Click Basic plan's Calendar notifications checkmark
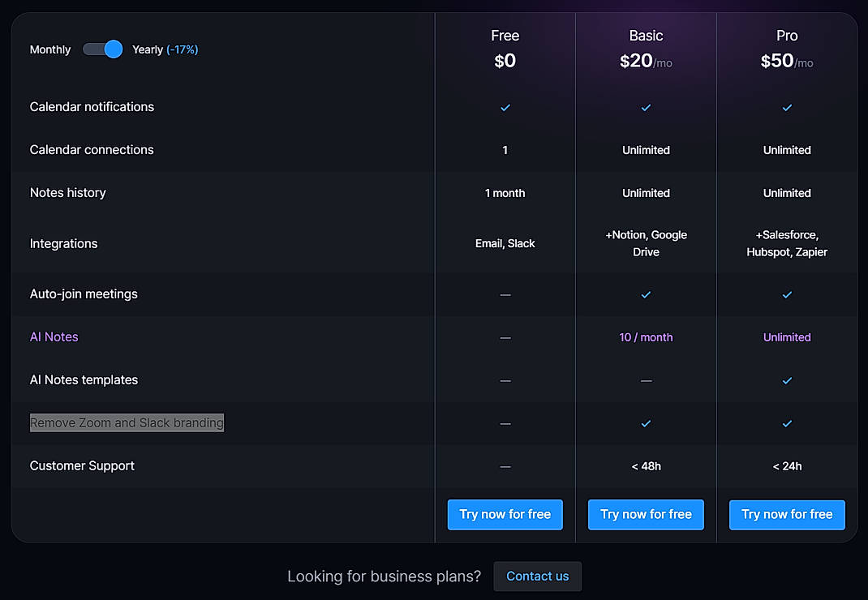This screenshot has width=868, height=600. (646, 107)
